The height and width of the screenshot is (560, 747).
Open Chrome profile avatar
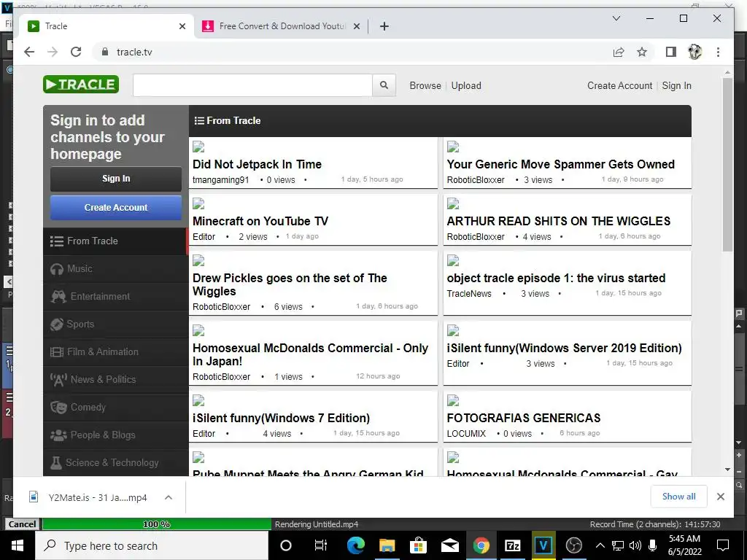pyautogui.click(x=694, y=52)
